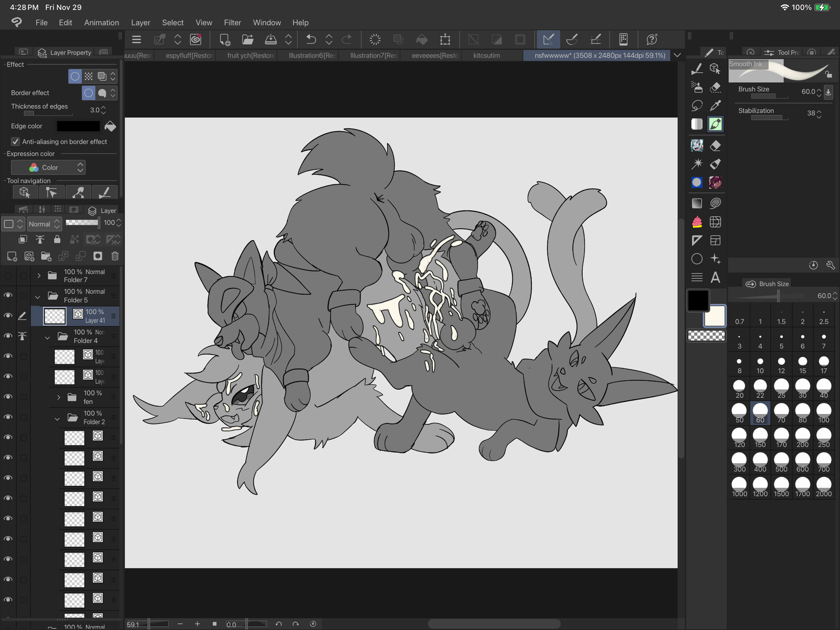This screenshot has width=840, height=630.
Task: Click the zoom out minus button below canvas
Action: 180,624
